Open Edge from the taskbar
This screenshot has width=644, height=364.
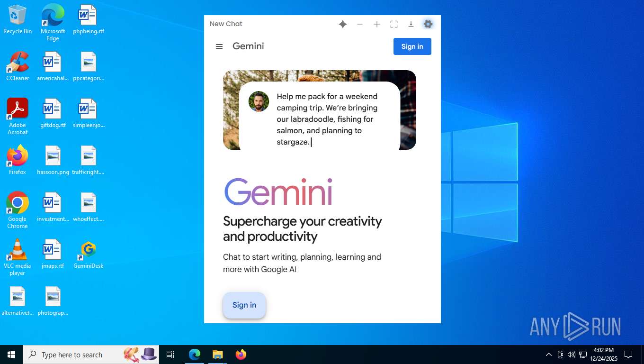point(195,355)
